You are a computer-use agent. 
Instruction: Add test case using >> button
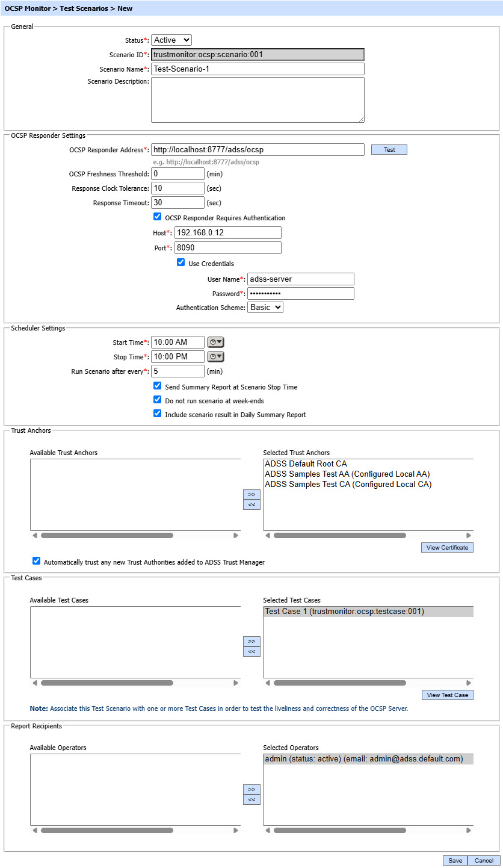point(251,641)
